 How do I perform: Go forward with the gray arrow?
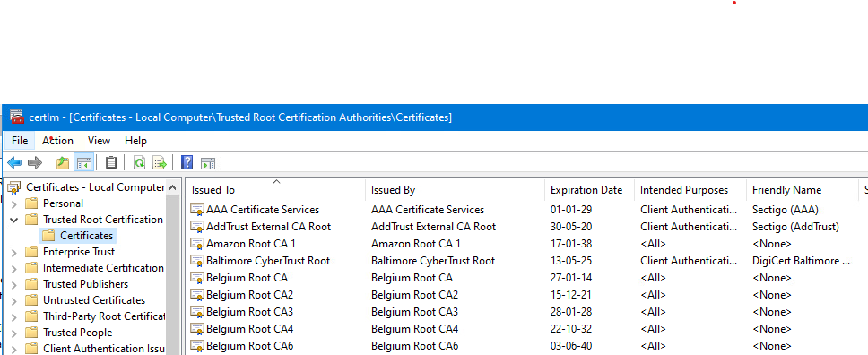(x=35, y=163)
